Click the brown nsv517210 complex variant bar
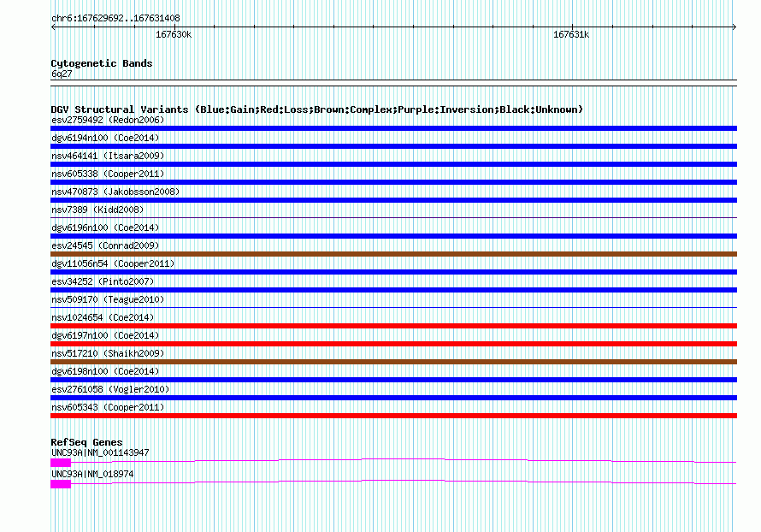Viewport: 761px width, 532px height. coord(393,362)
